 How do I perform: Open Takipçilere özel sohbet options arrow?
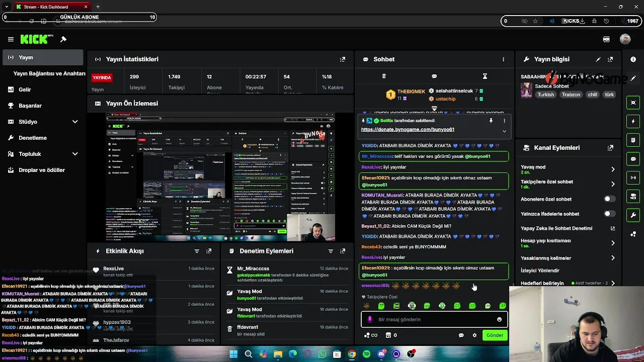[613, 184]
